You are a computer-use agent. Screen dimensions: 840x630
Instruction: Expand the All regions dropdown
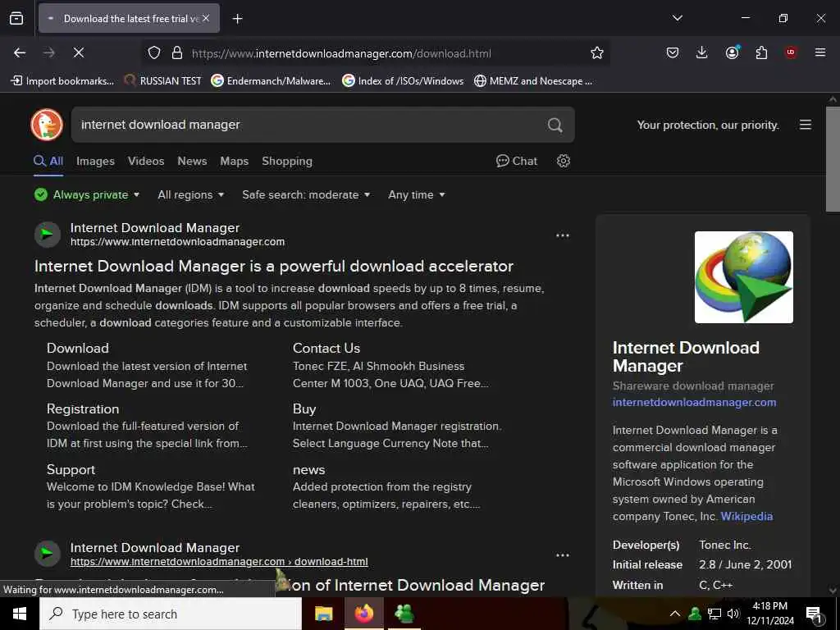(x=190, y=194)
